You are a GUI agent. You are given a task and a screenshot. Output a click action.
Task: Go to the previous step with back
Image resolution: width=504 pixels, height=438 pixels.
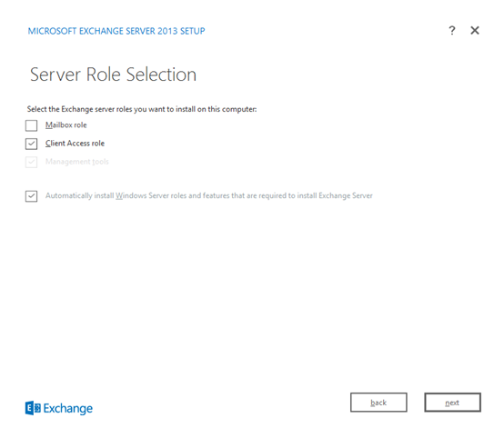[378, 403]
